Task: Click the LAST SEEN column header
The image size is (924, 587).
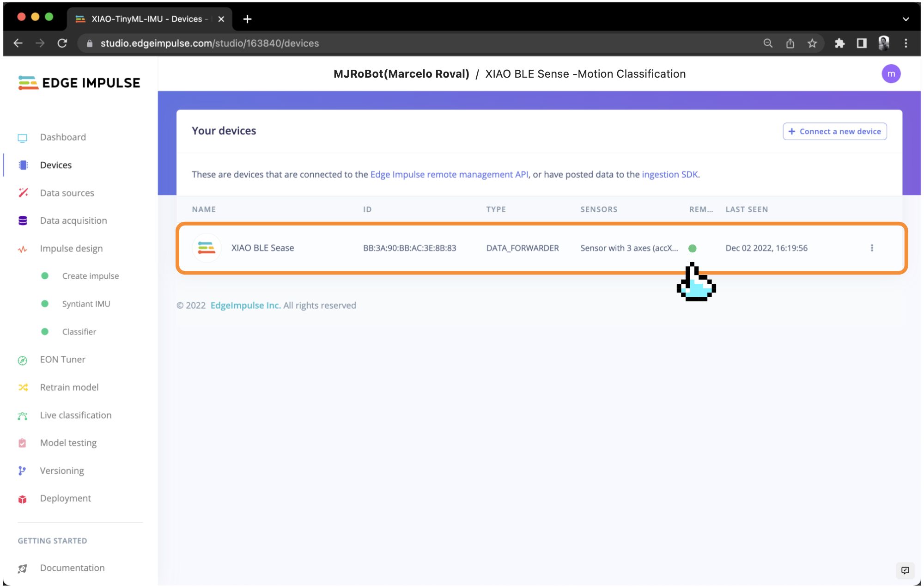Action: [747, 209]
